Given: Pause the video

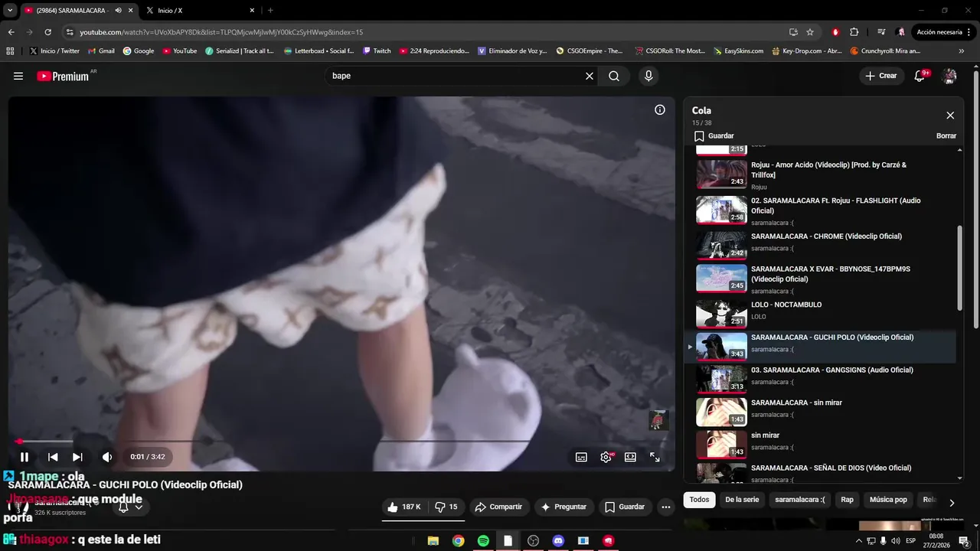Looking at the screenshot, I should click(x=24, y=457).
